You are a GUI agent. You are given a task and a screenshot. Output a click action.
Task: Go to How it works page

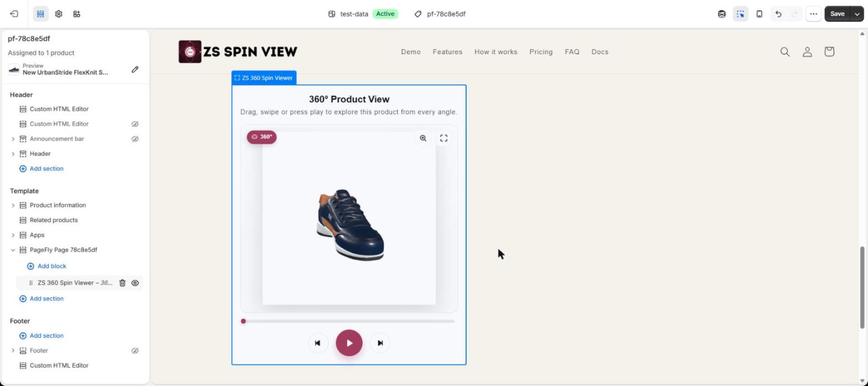point(496,51)
